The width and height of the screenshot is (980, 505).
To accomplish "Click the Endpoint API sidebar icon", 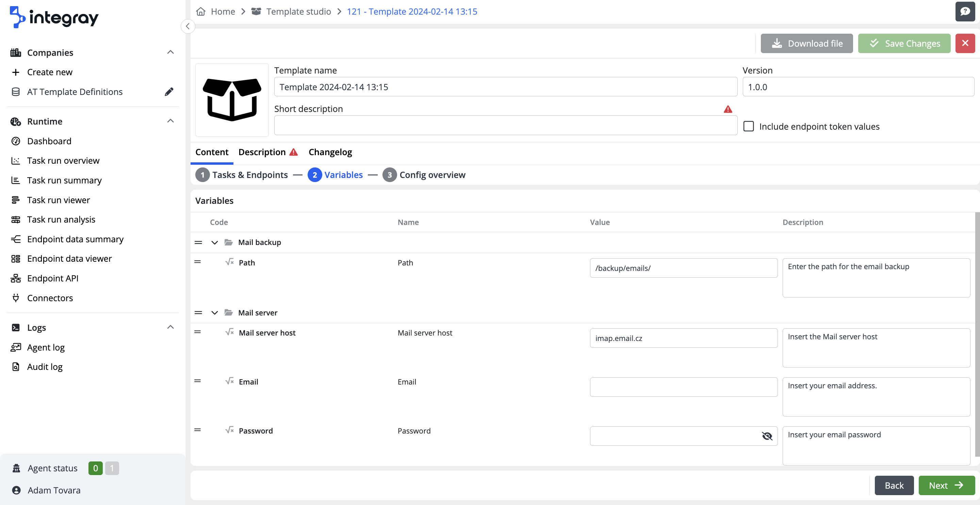I will point(16,278).
